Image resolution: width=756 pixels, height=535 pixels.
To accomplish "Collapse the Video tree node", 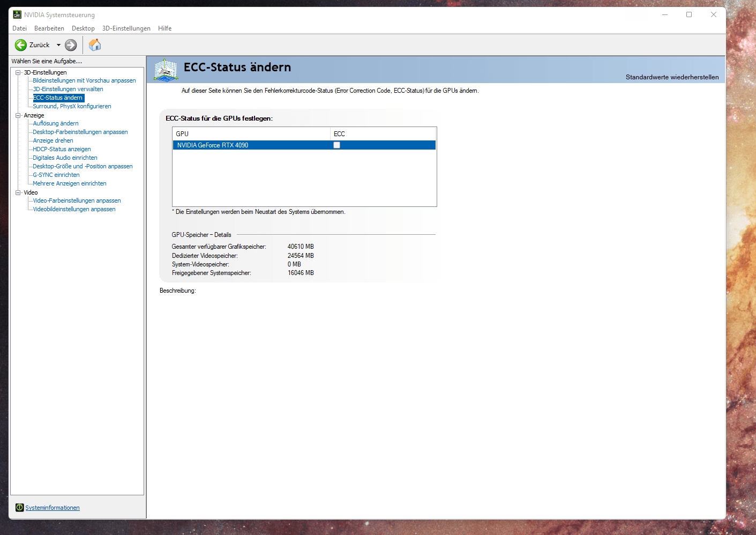I will [18, 192].
